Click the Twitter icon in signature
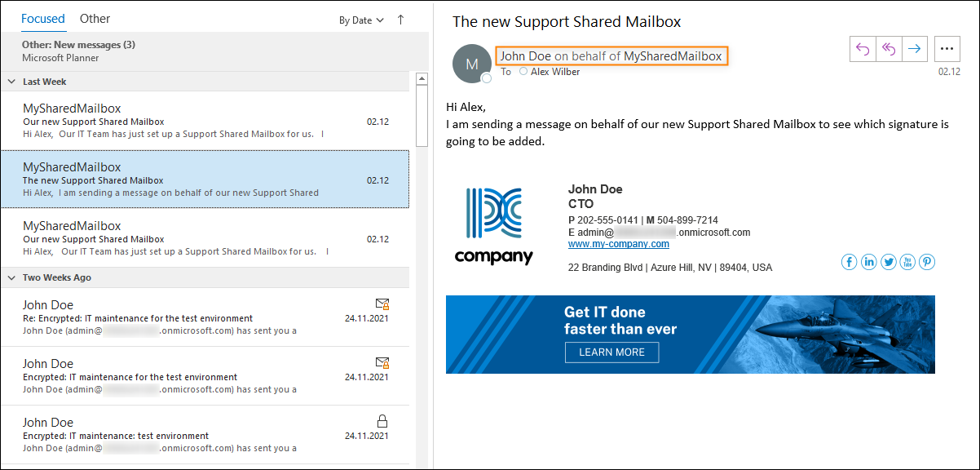 888,262
